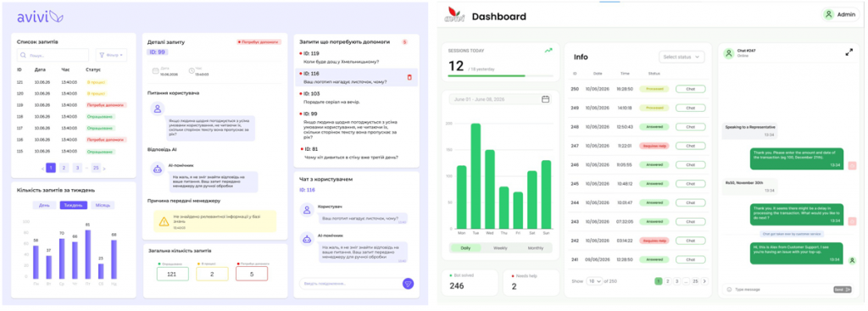Screen dimensions: 868x311
Task: Click clock icon beside time in Деталі запиту
Action: (192, 70)
